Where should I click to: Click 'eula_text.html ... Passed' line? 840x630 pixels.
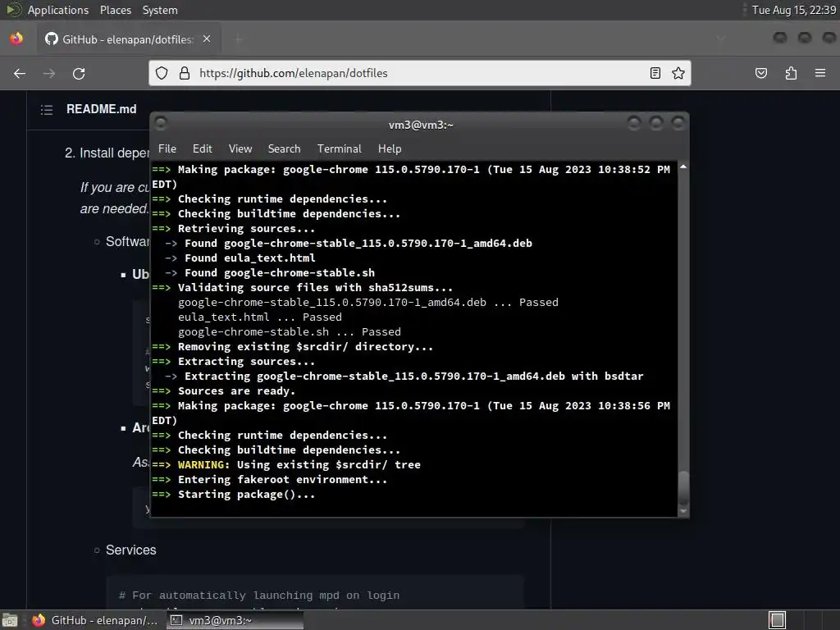259,317
